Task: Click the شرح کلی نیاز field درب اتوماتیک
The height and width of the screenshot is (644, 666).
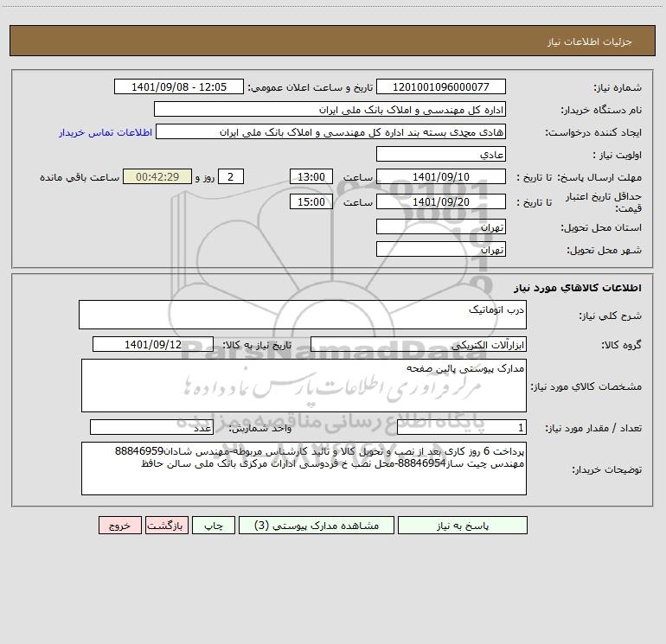Action: pos(303,315)
